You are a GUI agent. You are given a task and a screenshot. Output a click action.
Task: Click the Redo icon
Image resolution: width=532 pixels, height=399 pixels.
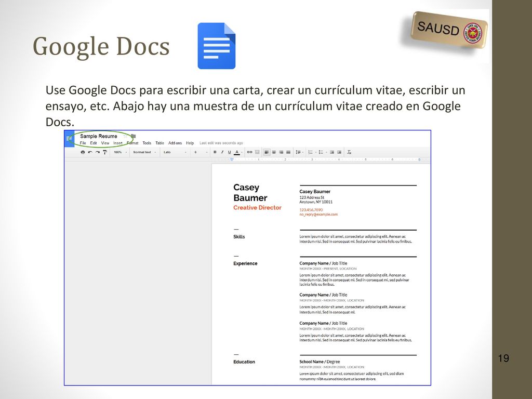tap(97, 152)
